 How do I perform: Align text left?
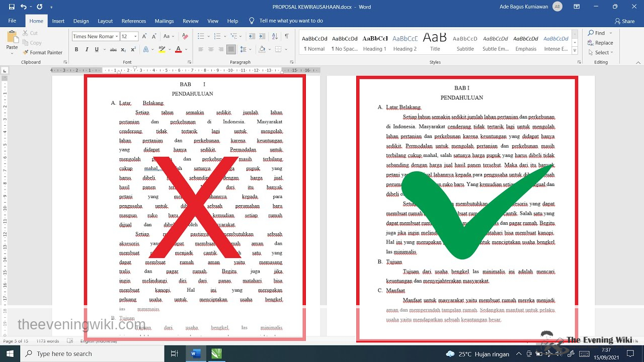[x=201, y=49]
